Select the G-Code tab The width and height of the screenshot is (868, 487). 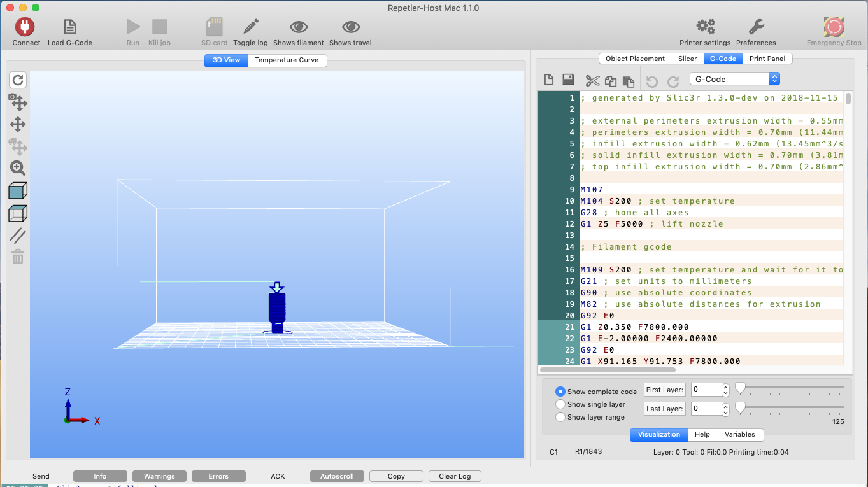click(x=723, y=59)
